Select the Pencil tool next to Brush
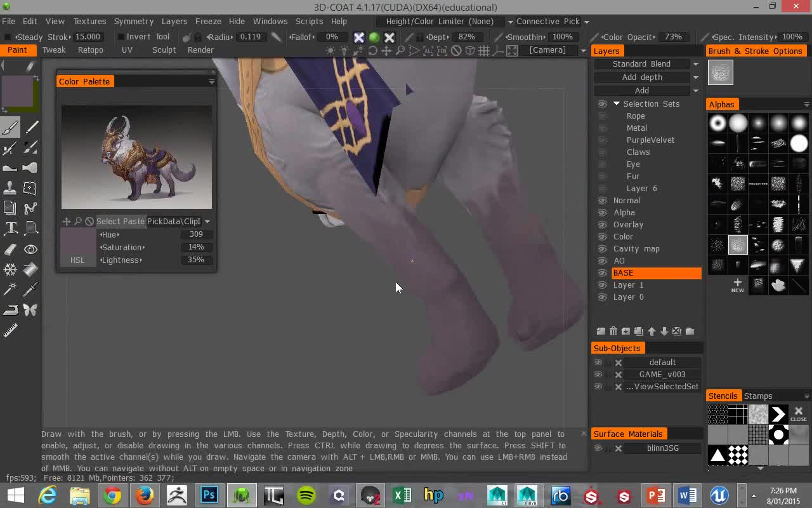The image size is (812, 508). coord(30,127)
